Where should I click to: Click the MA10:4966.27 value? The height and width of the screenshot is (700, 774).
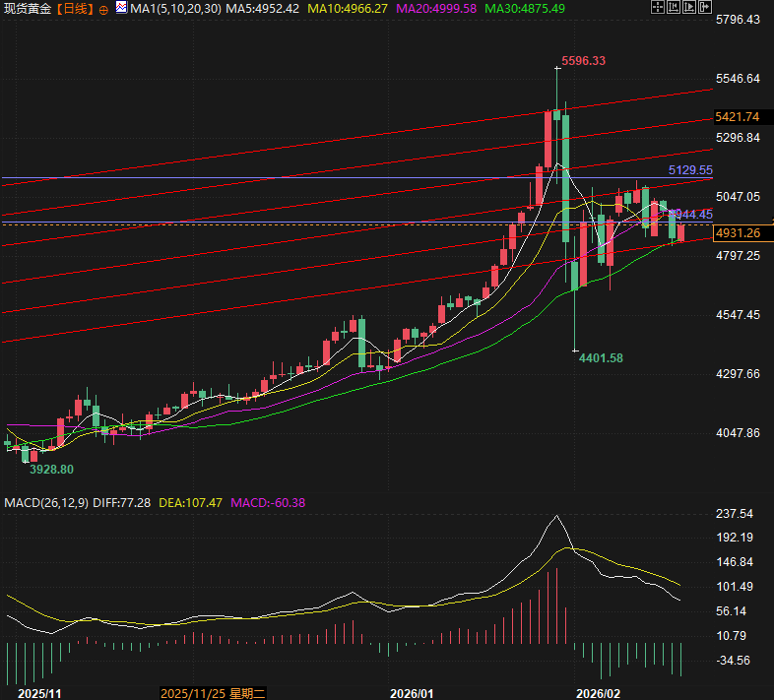(x=348, y=9)
